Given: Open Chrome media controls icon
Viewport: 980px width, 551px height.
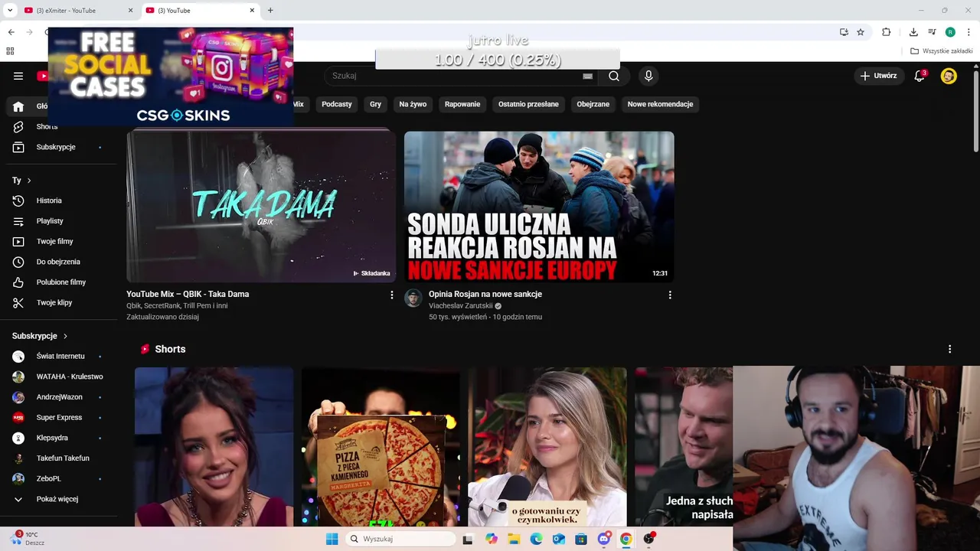Looking at the screenshot, I should click(x=932, y=32).
